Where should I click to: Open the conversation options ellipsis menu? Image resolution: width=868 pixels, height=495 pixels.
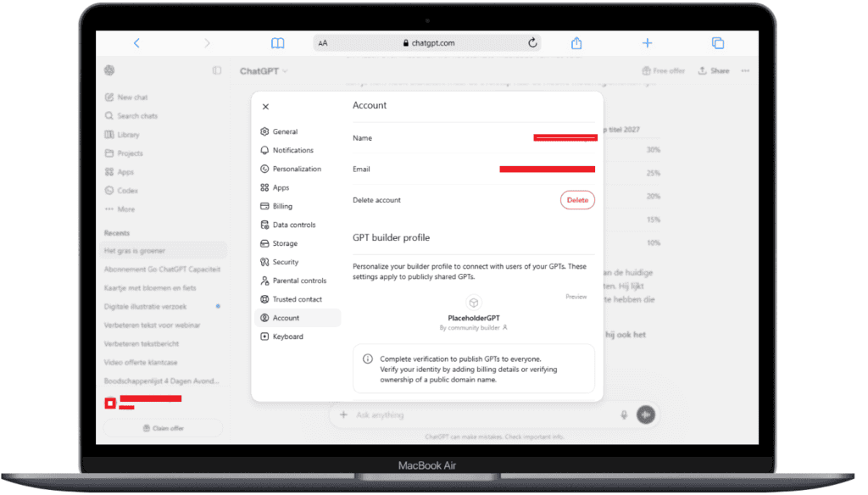(x=746, y=71)
